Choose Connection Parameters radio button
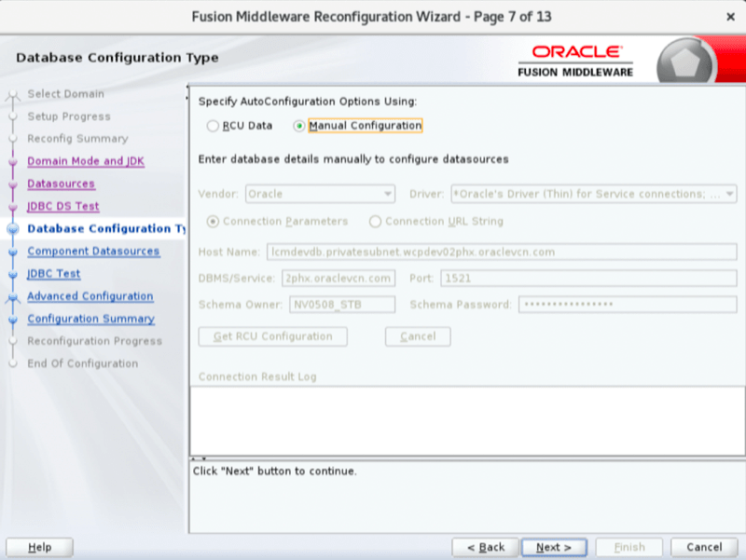Viewport: 746px width, 560px height. [213, 222]
